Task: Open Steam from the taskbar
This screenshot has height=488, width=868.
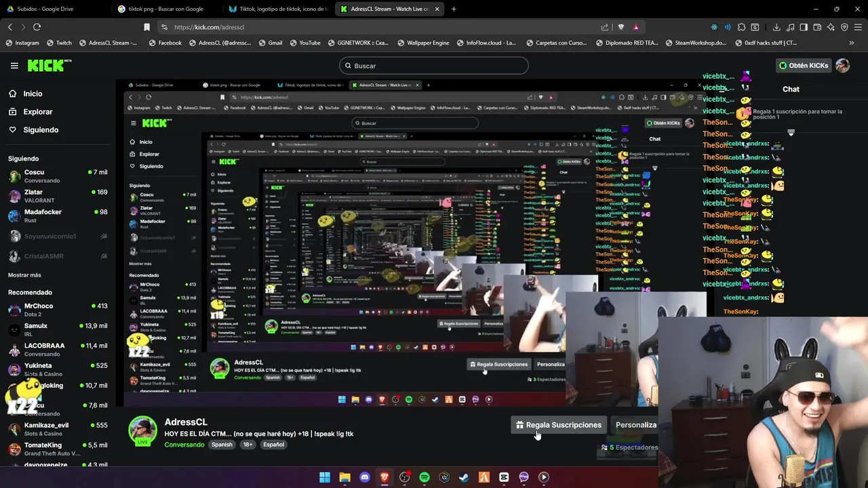Action: tap(464, 477)
